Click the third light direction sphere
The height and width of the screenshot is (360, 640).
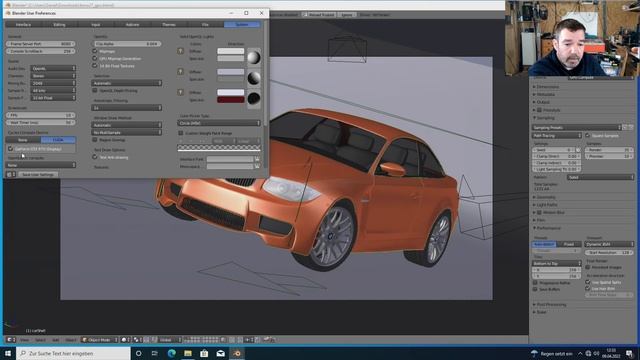tap(253, 98)
